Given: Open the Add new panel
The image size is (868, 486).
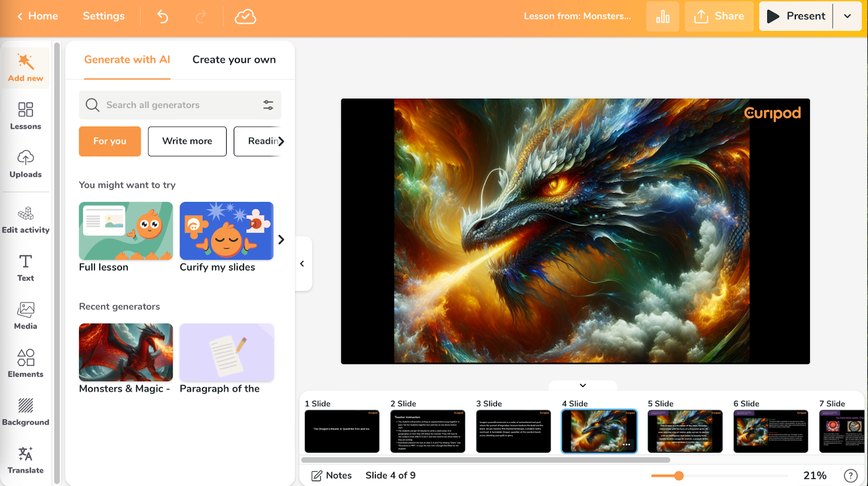Looking at the screenshot, I should [x=25, y=68].
